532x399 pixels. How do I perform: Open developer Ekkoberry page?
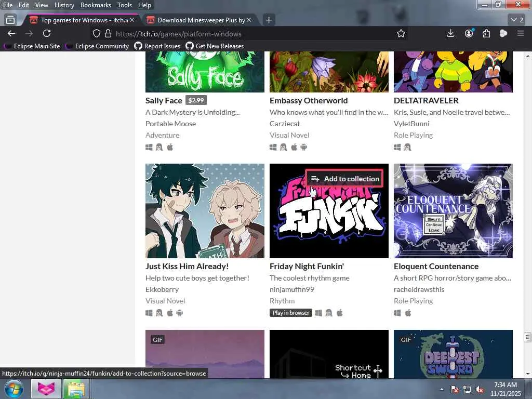162,289
